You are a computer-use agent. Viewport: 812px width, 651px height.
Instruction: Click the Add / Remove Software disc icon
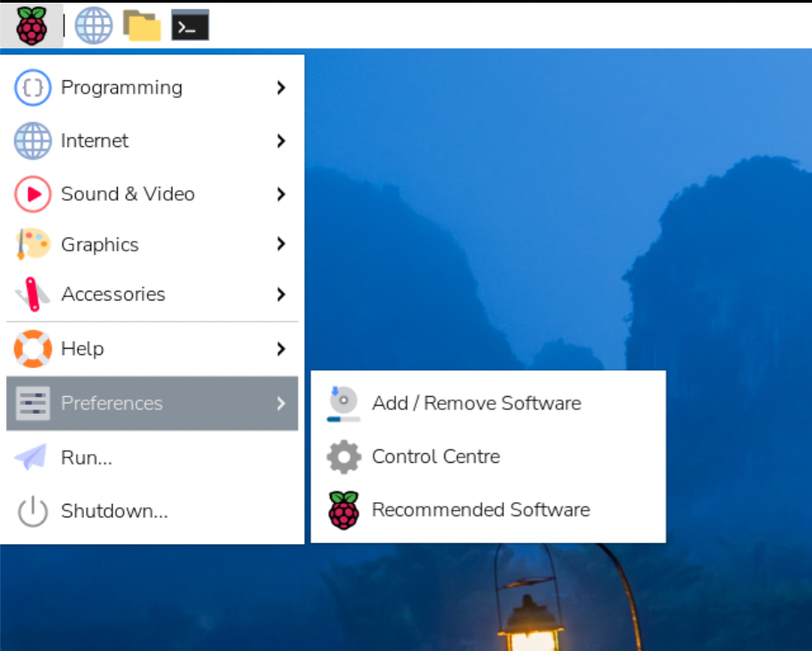point(344,403)
